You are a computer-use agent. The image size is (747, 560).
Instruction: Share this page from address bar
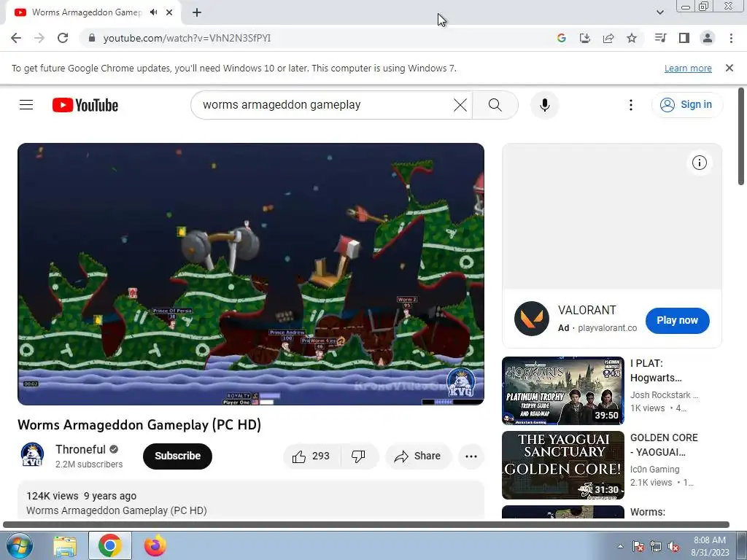tap(608, 38)
